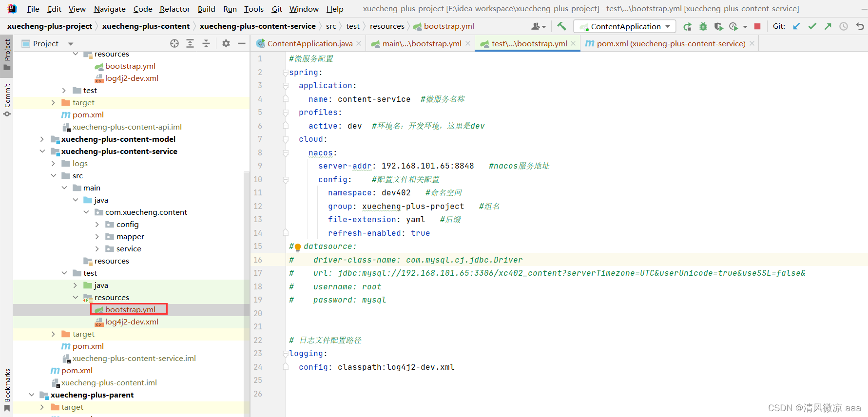The height and width of the screenshot is (417, 868).
Task: Show Git history clock icon
Action: (844, 26)
